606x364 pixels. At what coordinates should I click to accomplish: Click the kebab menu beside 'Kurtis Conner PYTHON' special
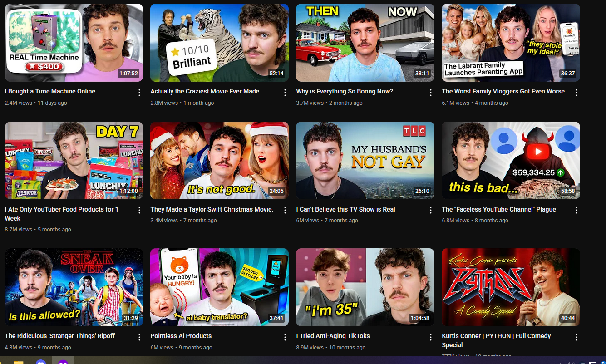[x=576, y=337]
